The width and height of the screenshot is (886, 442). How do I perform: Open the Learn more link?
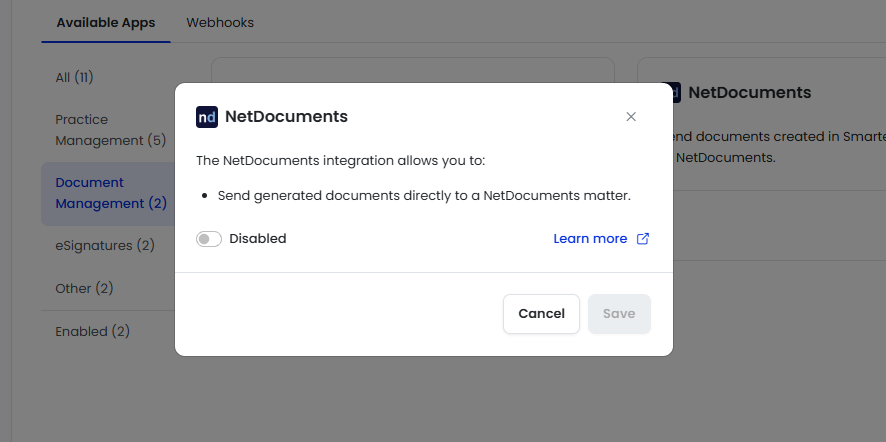(590, 239)
